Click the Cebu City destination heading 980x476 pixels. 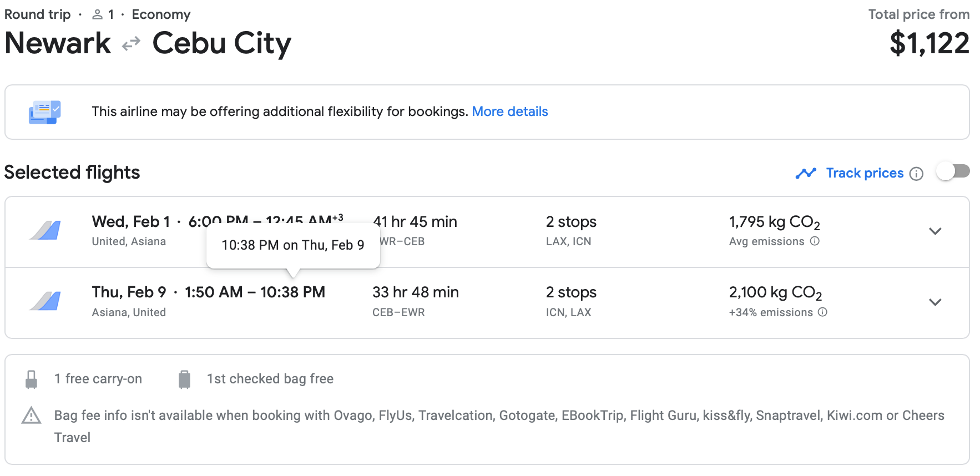tap(222, 43)
